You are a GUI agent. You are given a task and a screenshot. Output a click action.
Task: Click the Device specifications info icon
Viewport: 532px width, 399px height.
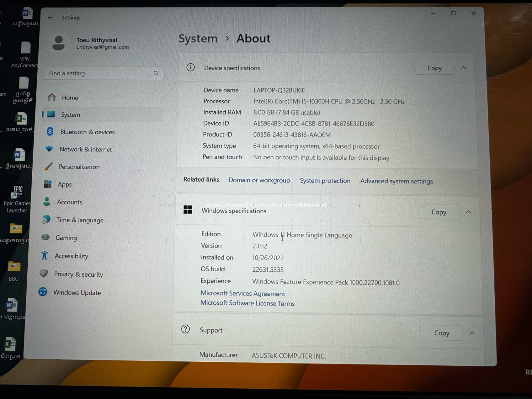(x=190, y=67)
